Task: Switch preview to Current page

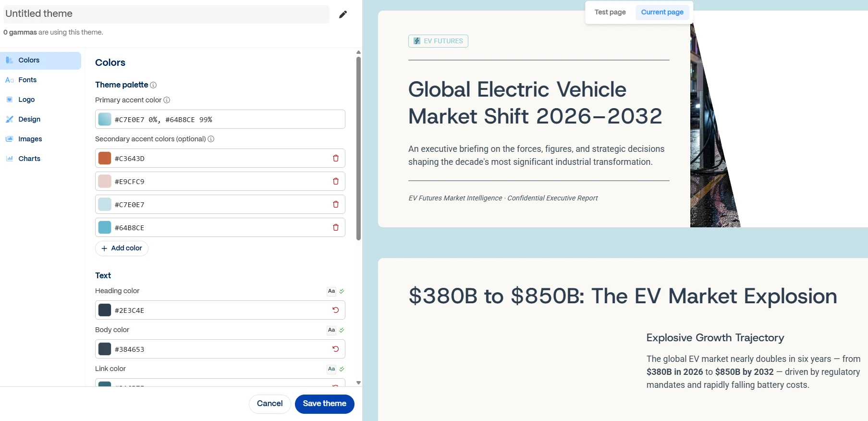Action: click(x=662, y=12)
